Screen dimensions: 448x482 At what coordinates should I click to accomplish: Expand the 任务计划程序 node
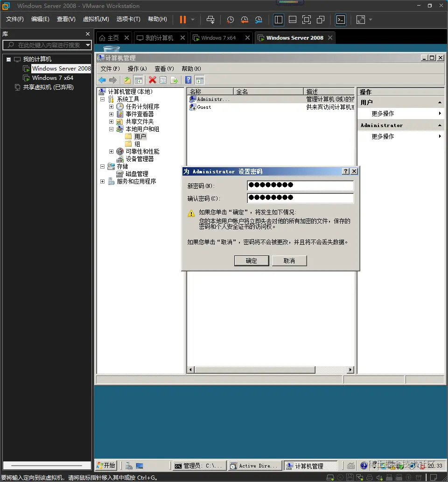(x=111, y=106)
